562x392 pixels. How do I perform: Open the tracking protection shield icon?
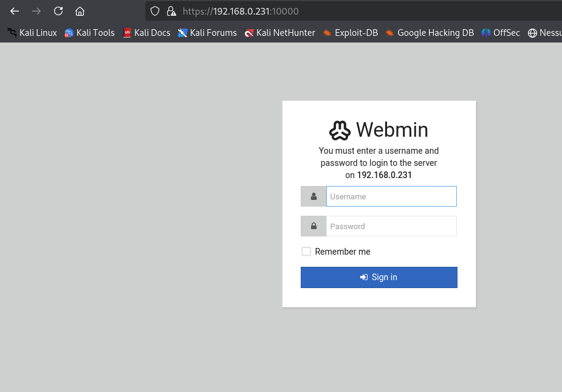(x=155, y=11)
